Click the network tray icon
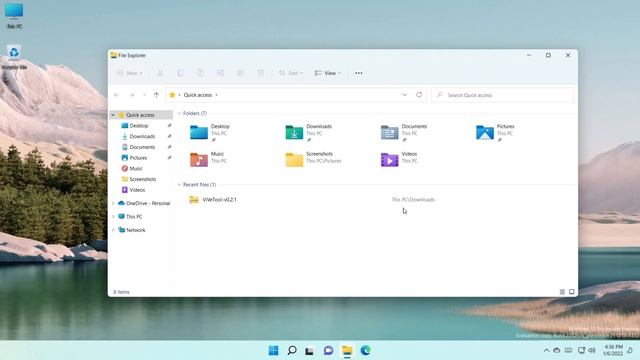640x360 pixels. coord(581,350)
